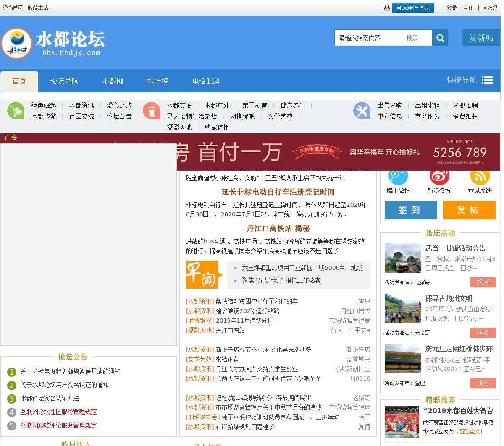
Task: Open the 新浪微博 icon link
Action: tap(439, 178)
